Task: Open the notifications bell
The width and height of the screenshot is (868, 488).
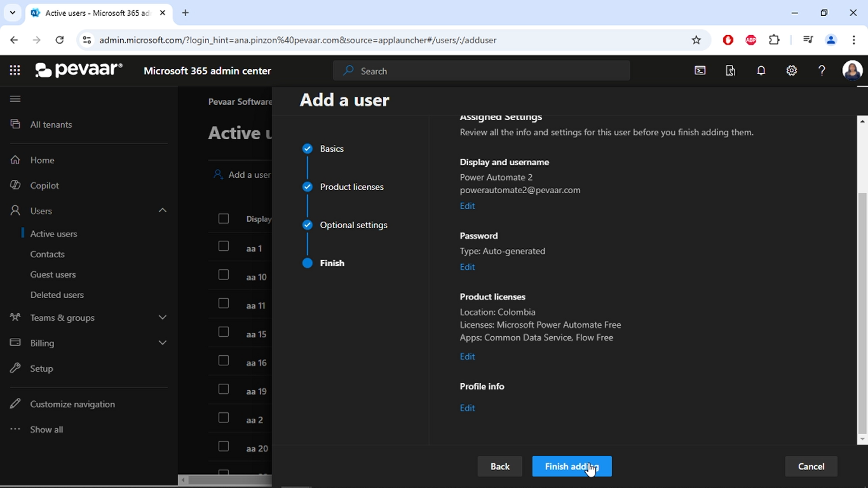Action: click(x=761, y=71)
